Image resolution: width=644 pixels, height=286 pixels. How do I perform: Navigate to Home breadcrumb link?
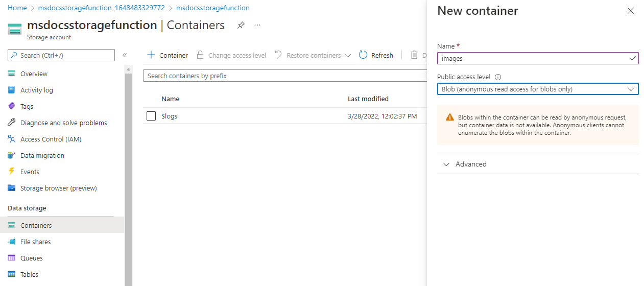tap(17, 8)
